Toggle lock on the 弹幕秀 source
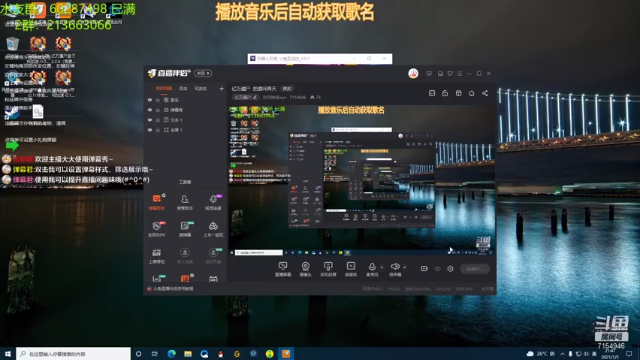Viewport: 640px width, 360px height. tap(158, 110)
